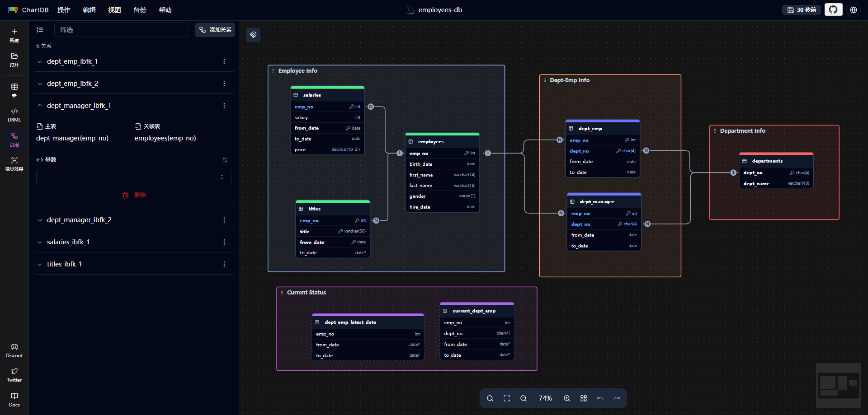Viewport: 868px width, 415px height.
Task: Open options menu for dept_manager_ibfk_2
Action: pyautogui.click(x=224, y=220)
